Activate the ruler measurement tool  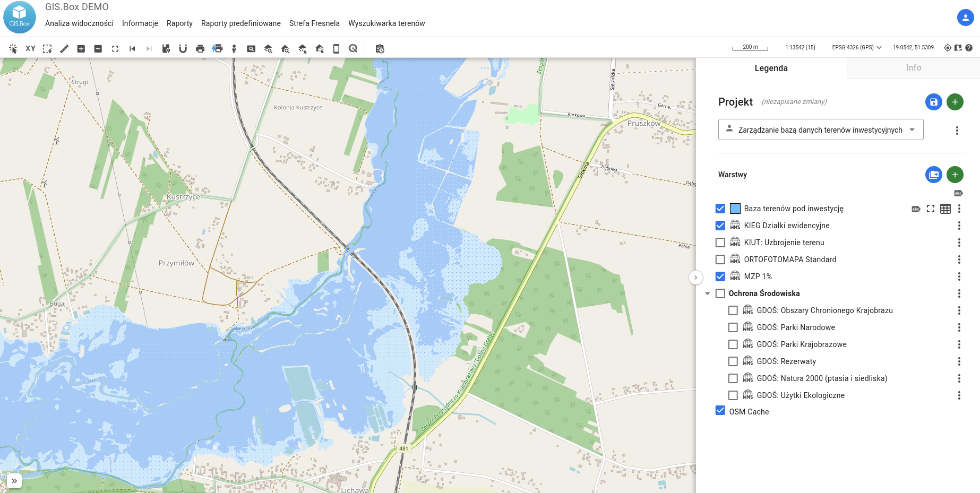[64, 48]
